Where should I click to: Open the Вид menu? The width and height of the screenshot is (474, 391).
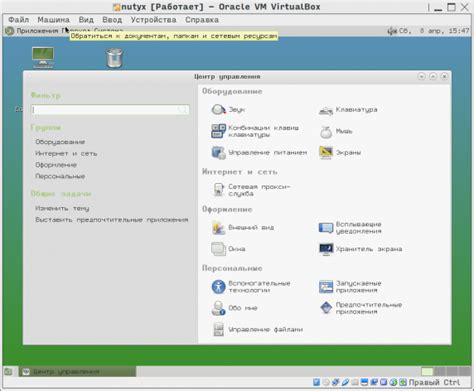86,20
